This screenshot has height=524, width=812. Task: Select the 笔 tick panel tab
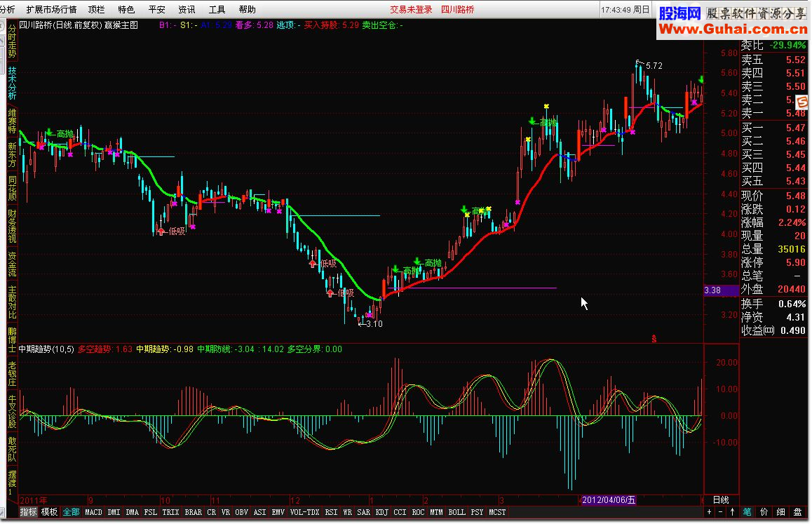click(x=747, y=512)
